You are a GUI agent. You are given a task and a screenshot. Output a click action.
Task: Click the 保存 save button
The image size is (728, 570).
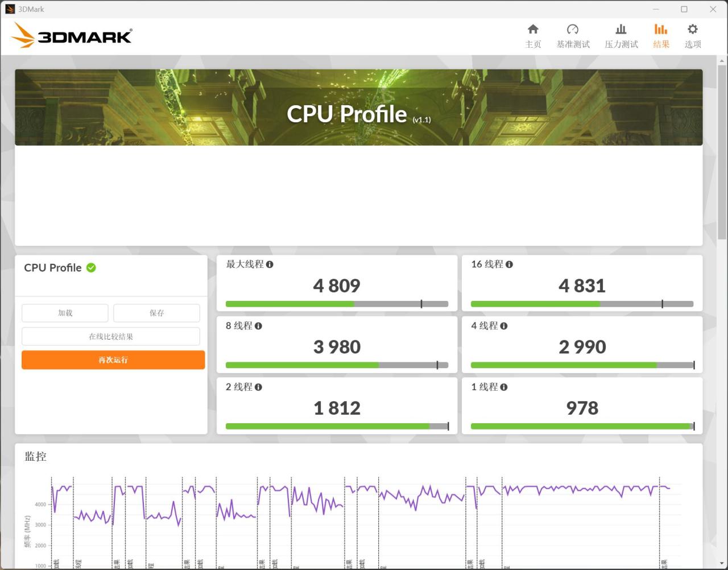(156, 313)
